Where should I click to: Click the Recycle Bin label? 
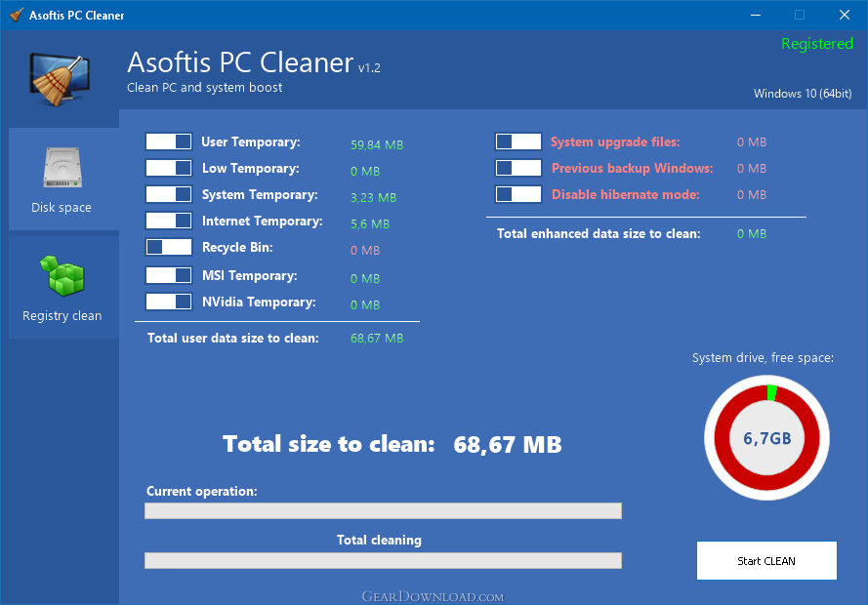tap(237, 248)
